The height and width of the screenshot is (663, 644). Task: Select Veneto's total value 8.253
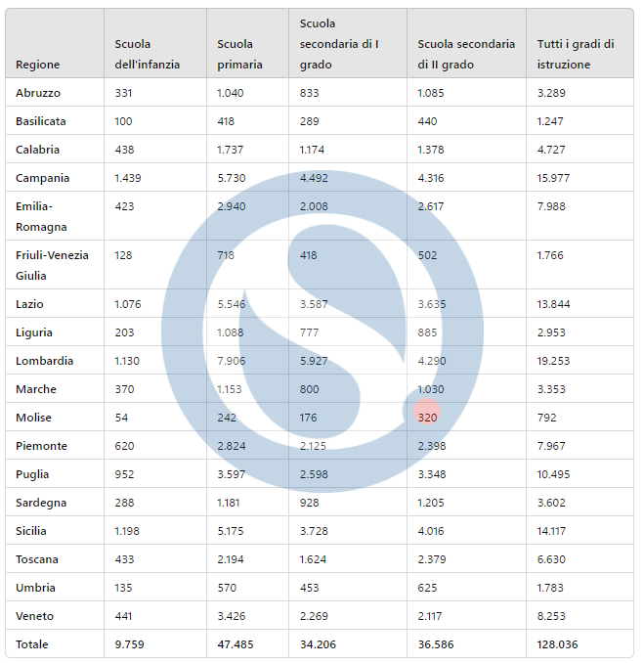tap(552, 616)
